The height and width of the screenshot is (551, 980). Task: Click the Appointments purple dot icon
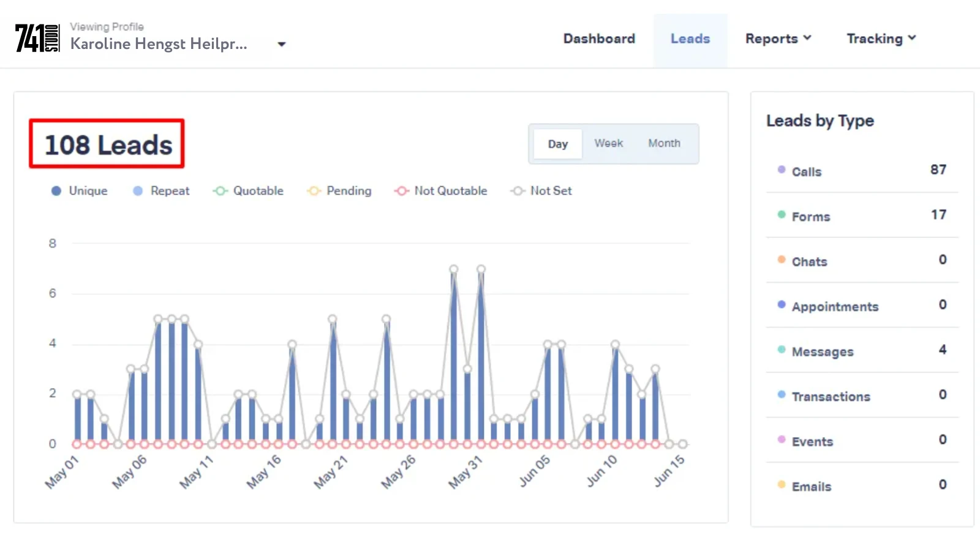pos(781,303)
